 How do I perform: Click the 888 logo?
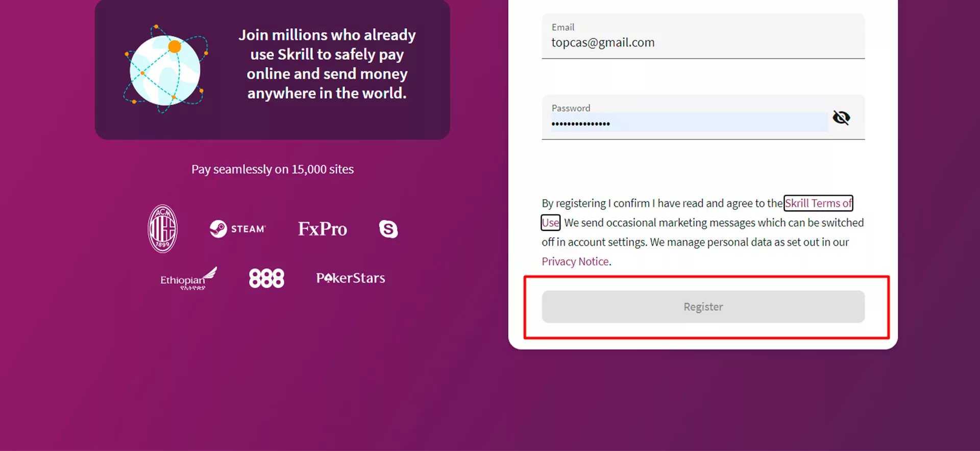pyautogui.click(x=266, y=278)
